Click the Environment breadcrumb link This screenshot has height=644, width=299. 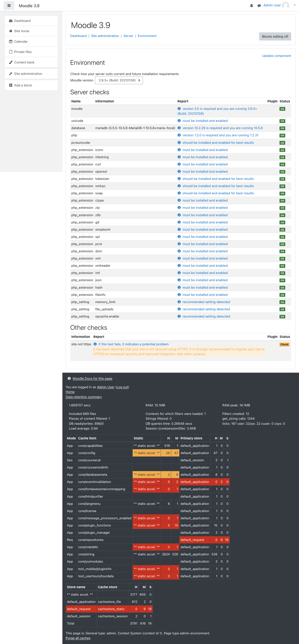147,36
